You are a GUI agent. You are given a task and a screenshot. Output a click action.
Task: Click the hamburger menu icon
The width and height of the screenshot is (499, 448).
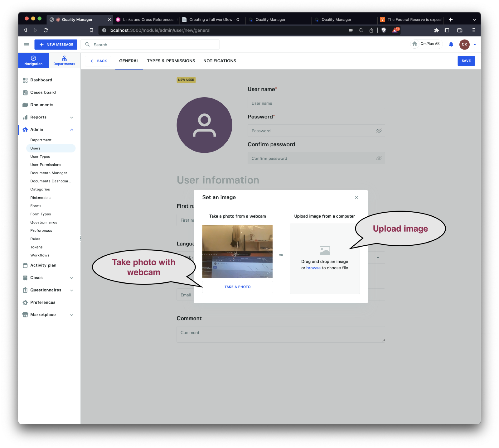(x=26, y=45)
